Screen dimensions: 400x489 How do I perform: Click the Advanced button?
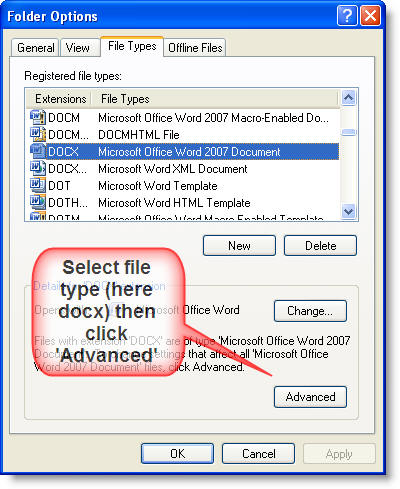tap(310, 397)
